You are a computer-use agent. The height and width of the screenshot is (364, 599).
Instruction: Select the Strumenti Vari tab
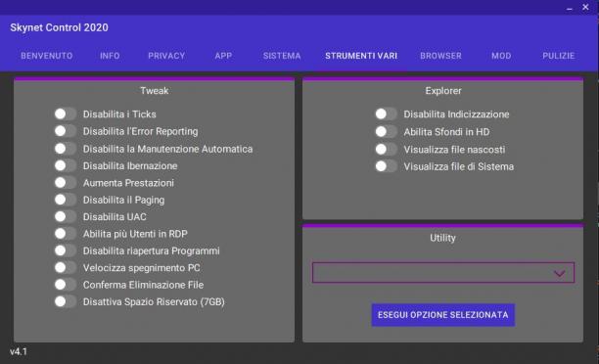(361, 56)
